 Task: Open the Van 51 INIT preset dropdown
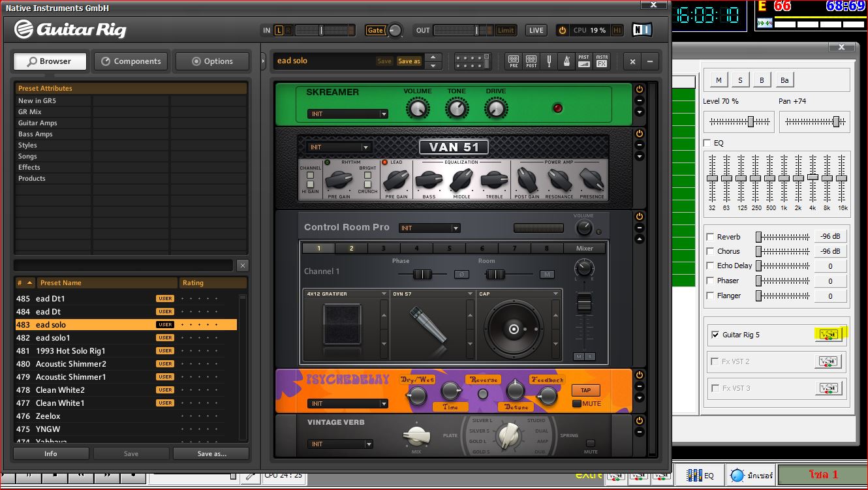pos(340,147)
